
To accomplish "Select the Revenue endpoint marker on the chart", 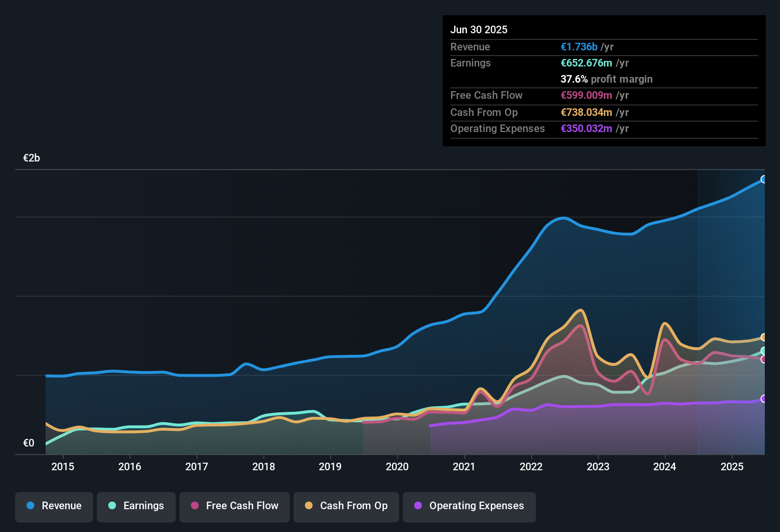I will tap(764, 180).
